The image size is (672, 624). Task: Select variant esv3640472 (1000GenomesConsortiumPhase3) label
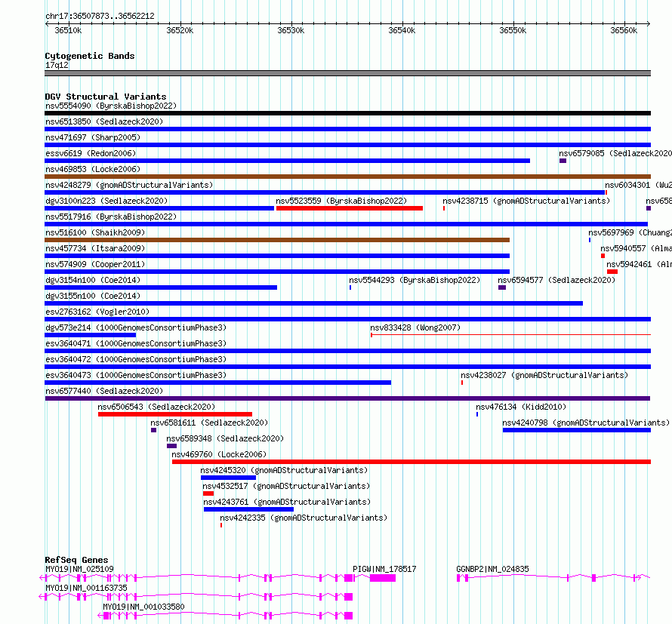(x=136, y=359)
